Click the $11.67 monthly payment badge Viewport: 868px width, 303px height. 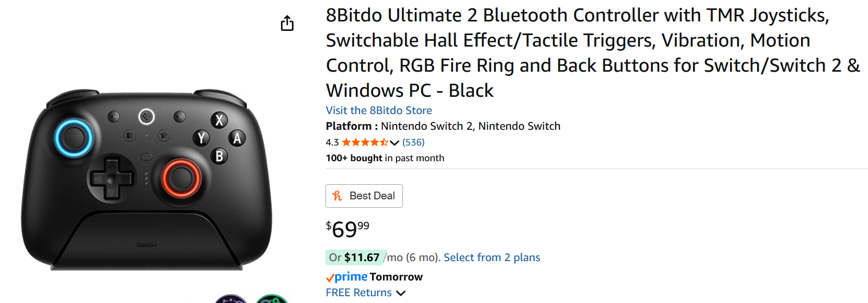pos(356,257)
